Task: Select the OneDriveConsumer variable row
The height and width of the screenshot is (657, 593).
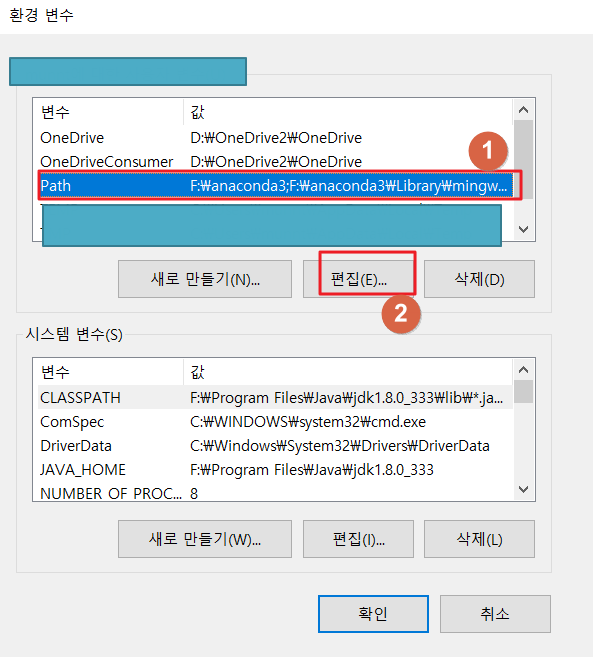Action: tap(275, 162)
